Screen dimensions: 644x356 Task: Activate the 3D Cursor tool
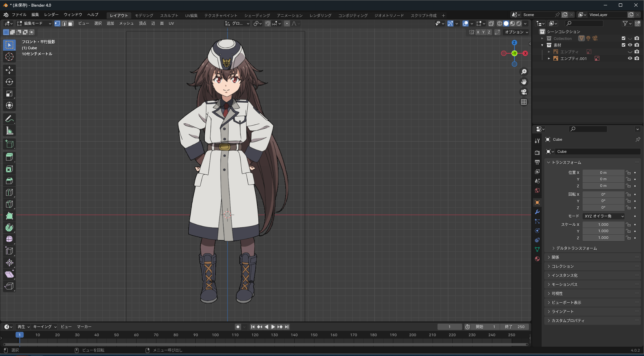[9, 57]
